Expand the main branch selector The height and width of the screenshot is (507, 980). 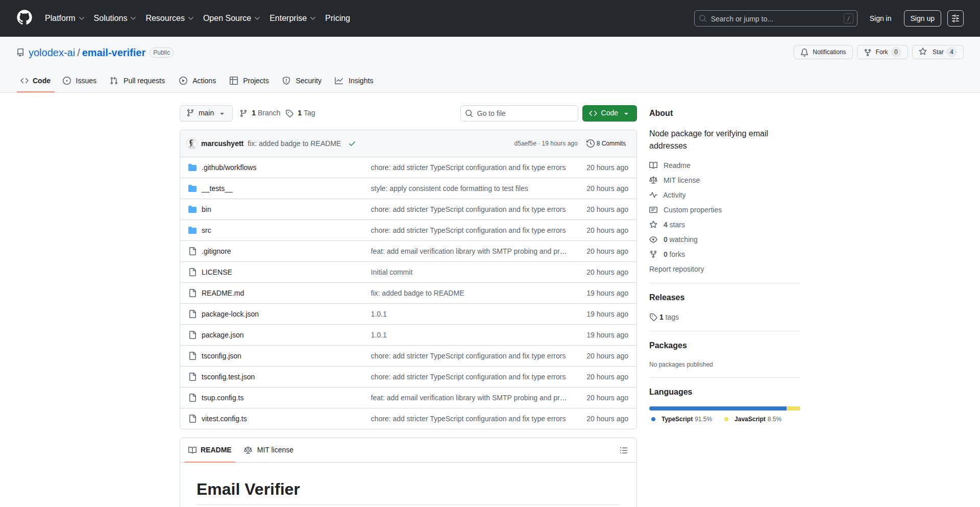tap(206, 113)
